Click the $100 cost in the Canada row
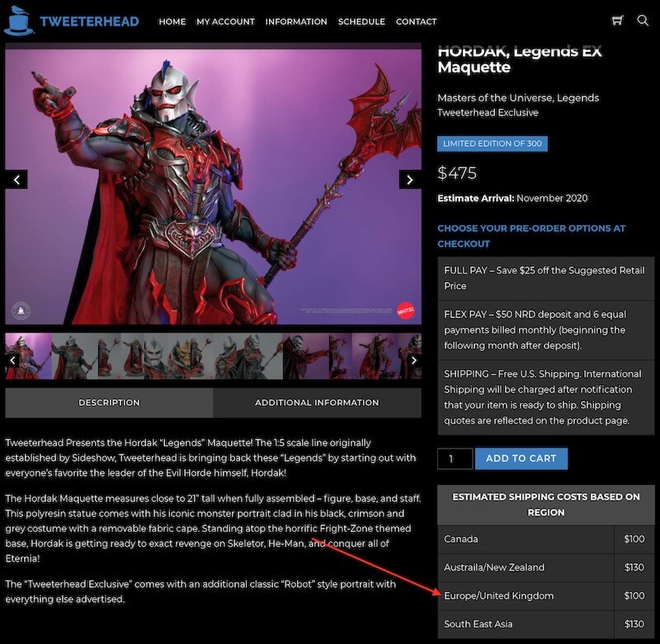Viewport: 660px width, 644px height. point(634,538)
